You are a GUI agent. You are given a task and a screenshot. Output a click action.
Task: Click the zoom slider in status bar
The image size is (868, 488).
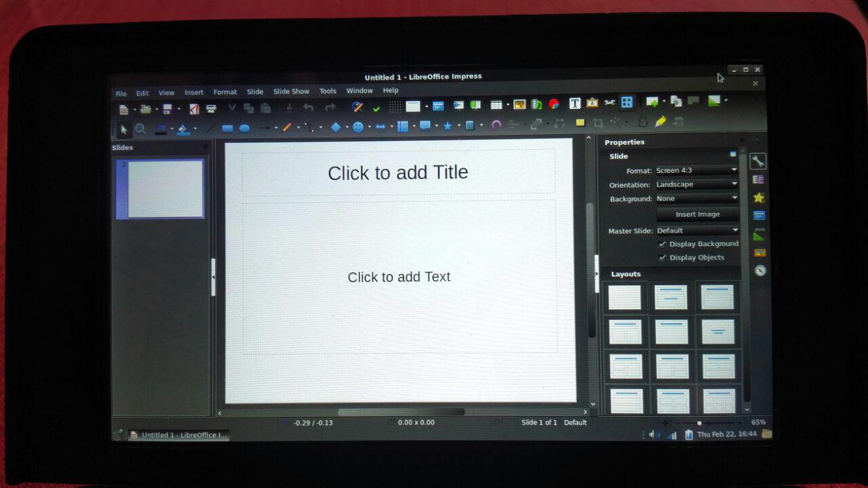pos(699,423)
